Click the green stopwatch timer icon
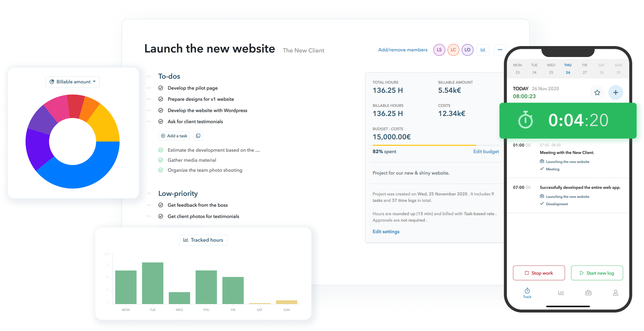The image size is (644, 331). 525,120
